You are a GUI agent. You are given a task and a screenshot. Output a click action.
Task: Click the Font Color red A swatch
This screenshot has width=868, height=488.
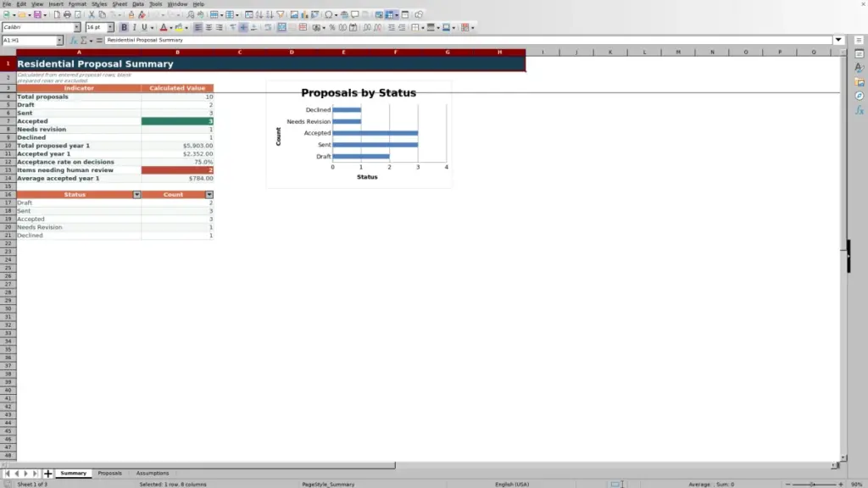(164, 27)
